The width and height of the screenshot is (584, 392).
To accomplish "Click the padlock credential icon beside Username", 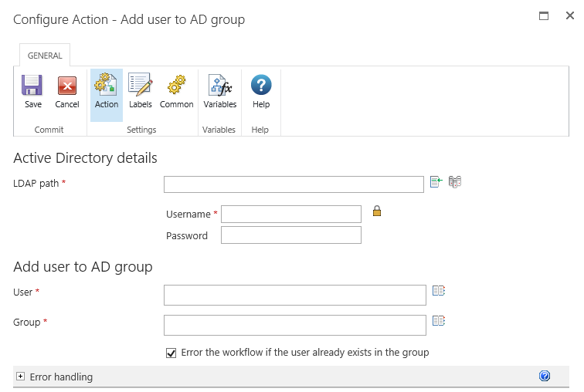I will (377, 211).
